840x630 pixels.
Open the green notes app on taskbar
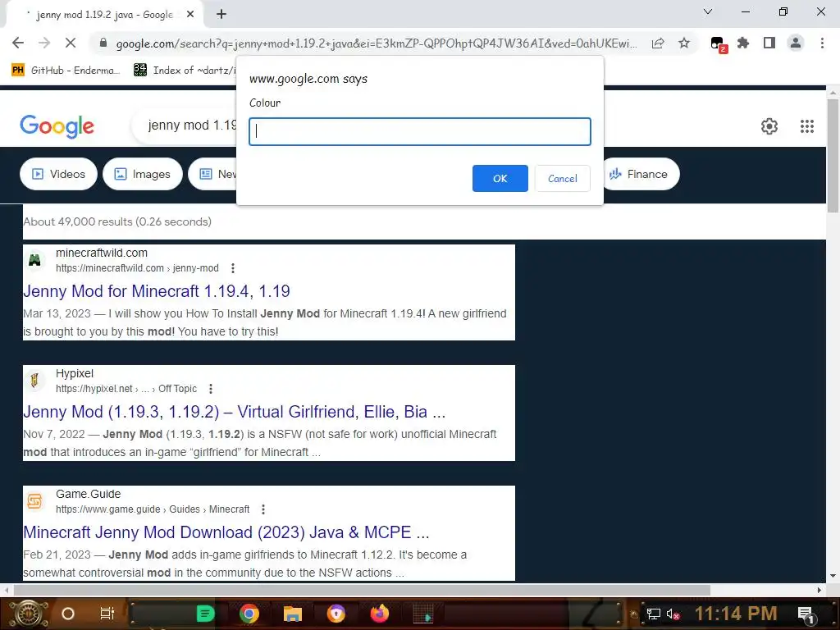[x=205, y=614]
